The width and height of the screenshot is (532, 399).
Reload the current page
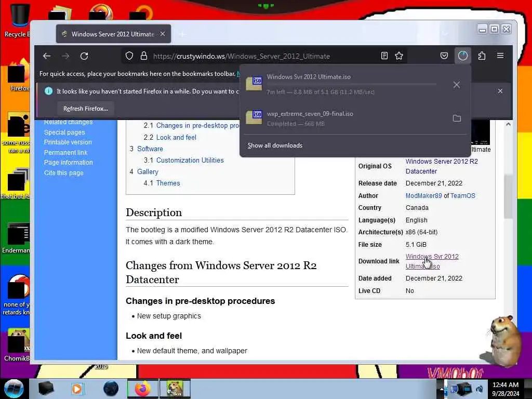click(x=84, y=56)
